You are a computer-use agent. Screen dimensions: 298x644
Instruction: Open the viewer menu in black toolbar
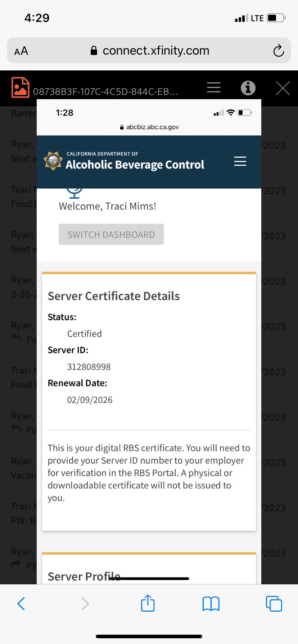213,87
